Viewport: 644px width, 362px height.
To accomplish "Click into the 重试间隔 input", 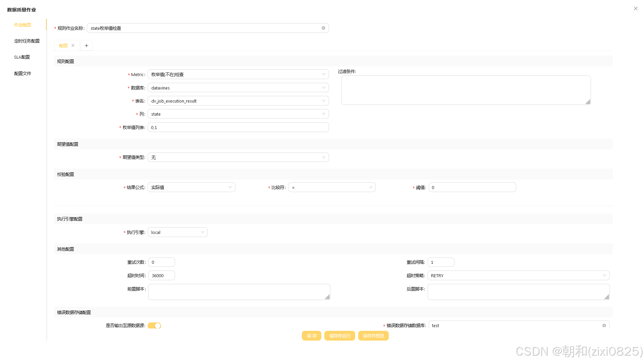I will point(441,262).
